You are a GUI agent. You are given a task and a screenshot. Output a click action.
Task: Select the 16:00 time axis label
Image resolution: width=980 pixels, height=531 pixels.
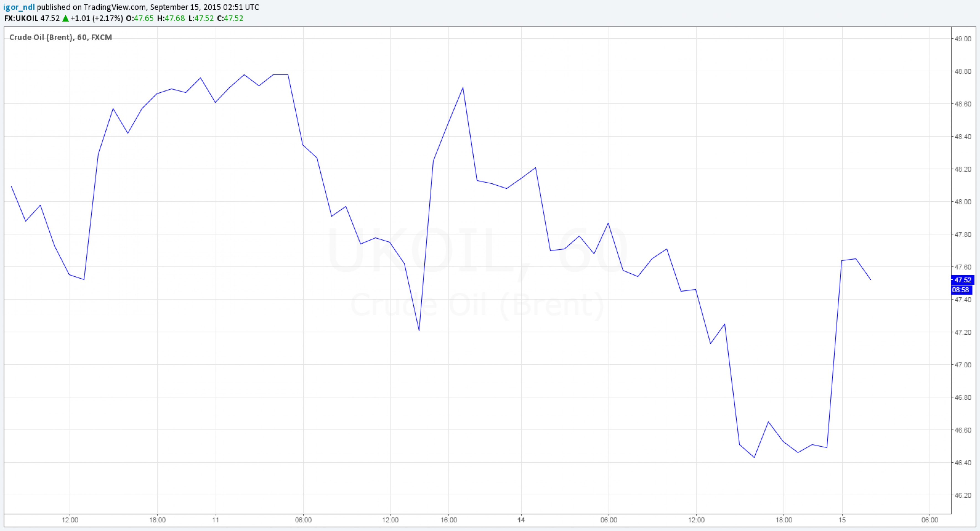[x=448, y=520]
